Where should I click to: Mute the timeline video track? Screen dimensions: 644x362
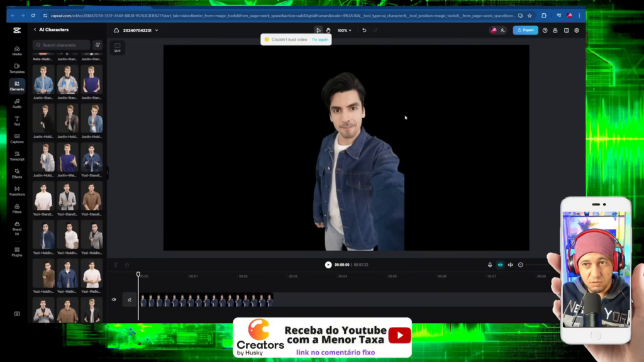click(x=114, y=300)
